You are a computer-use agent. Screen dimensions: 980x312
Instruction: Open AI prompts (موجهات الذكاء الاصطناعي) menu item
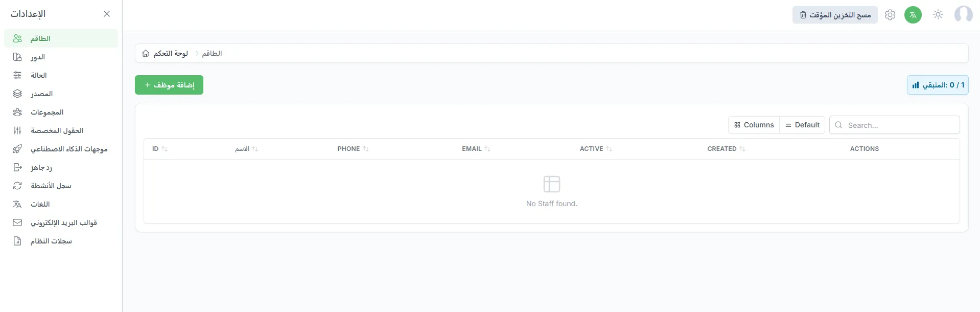pos(61,149)
